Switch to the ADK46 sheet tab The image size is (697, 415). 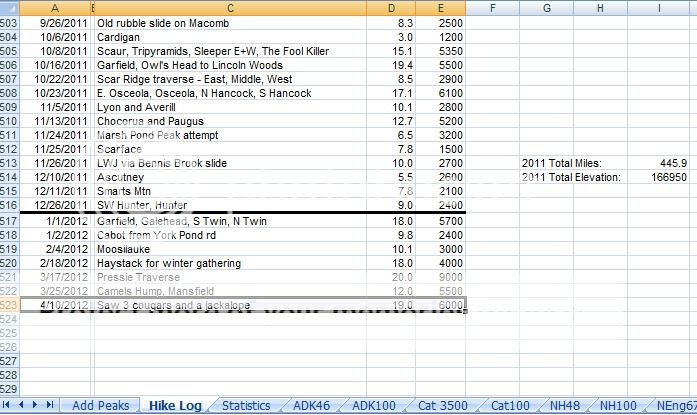312,406
